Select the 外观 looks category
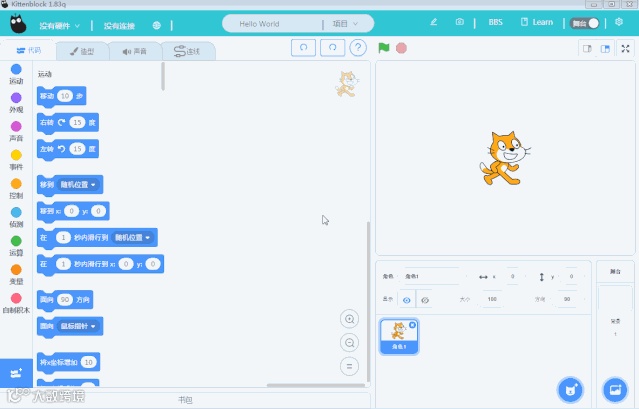 pyautogui.click(x=16, y=103)
